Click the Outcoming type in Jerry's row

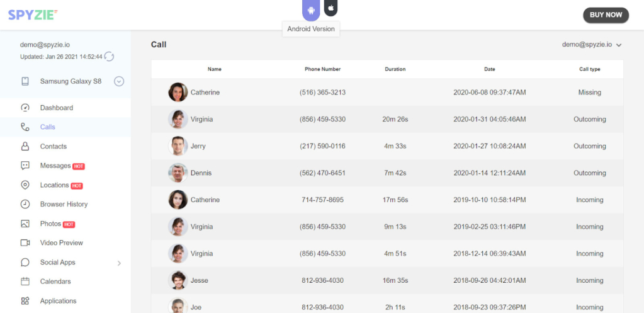tap(589, 146)
